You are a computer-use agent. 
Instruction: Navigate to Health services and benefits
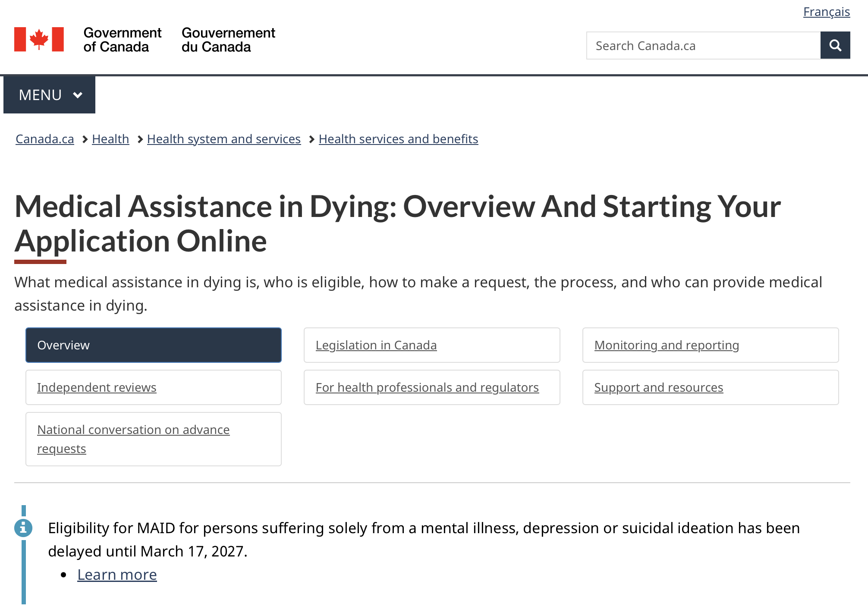398,139
